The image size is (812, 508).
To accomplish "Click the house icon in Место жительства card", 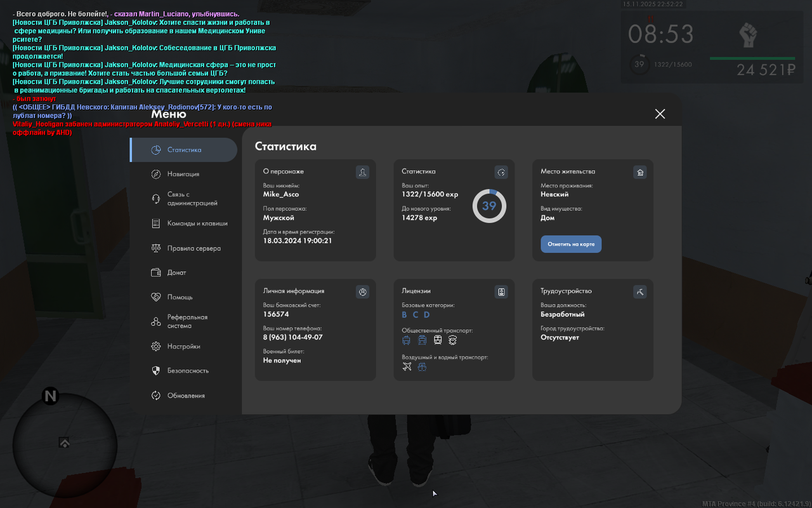I will pos(640,172).
